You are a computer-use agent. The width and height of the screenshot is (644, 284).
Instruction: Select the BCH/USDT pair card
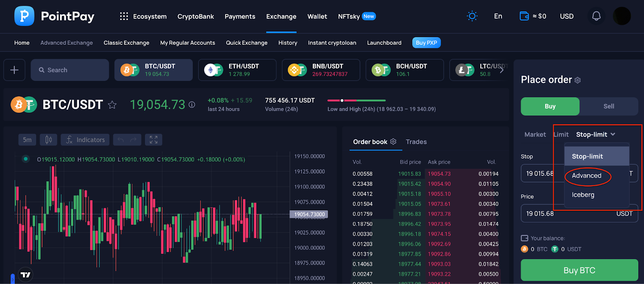(x=405, y=70)
